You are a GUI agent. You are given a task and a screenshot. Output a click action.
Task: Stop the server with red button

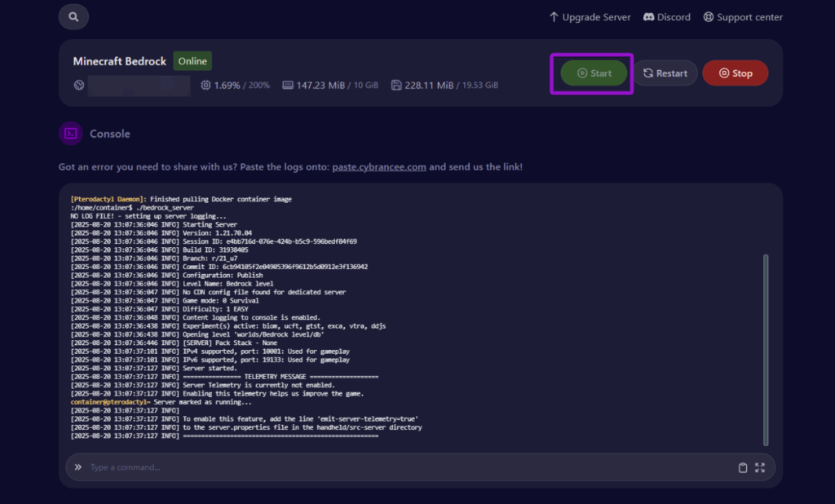point(736,73)
